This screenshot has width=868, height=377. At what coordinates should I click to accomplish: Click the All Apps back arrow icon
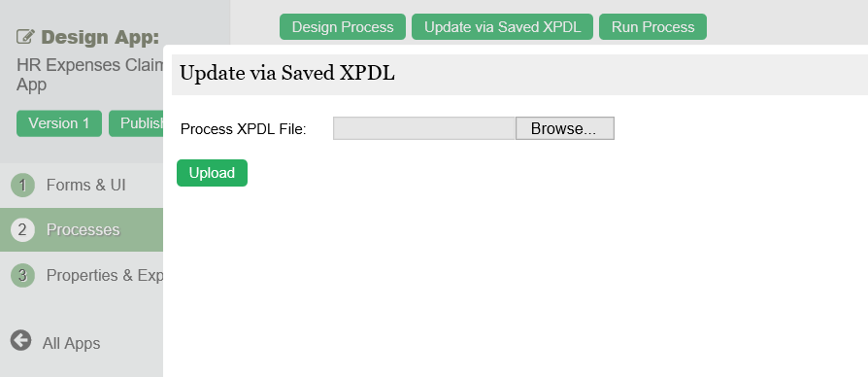21,340
